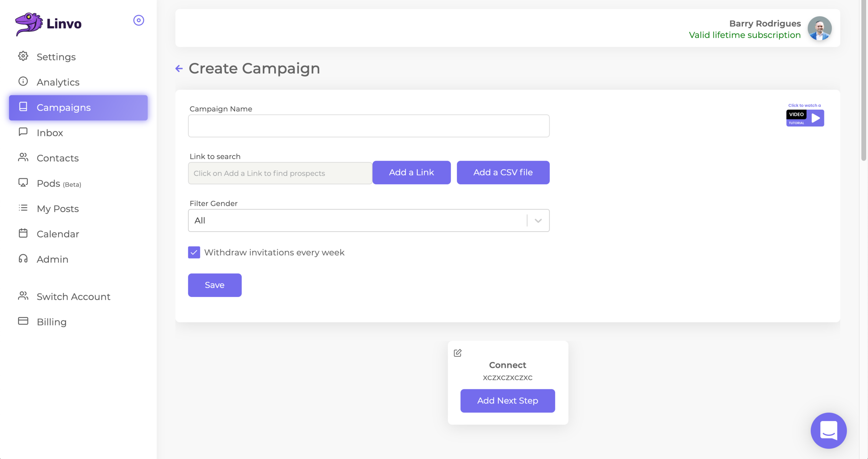Image resolution: width=868 pixels, height=459 pixels.
Task: Click Add a CSV file button
Action: click(x=503, y=172)
